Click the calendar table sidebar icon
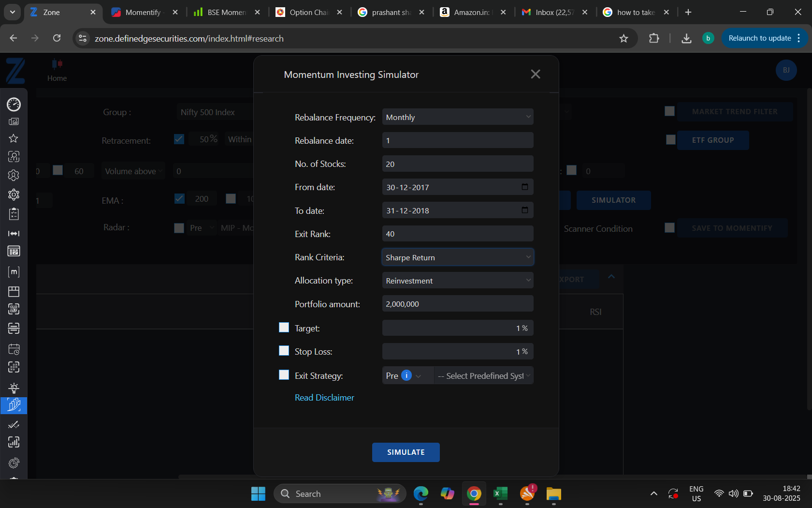 click(x=14, y=251)
